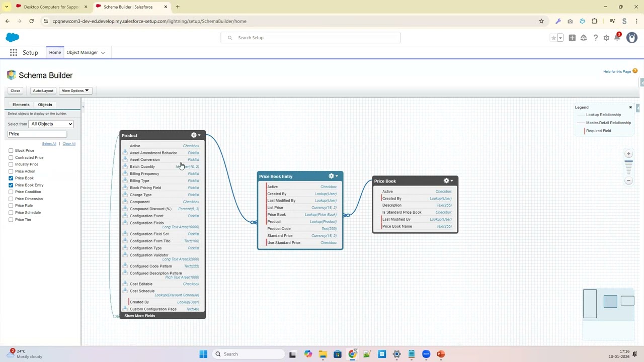Click the Select All link
Screen dimensions: 644x362
(x=49, y=144)
